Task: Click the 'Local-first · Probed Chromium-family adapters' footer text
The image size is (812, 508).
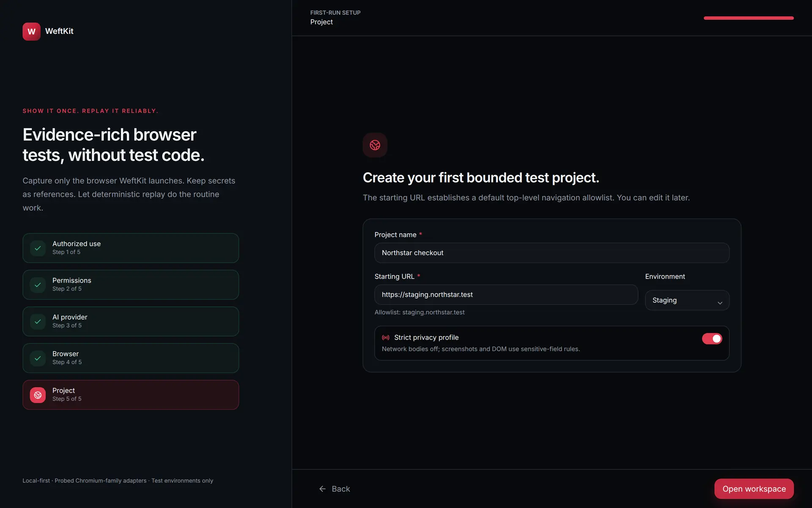Action: [118, 480]
